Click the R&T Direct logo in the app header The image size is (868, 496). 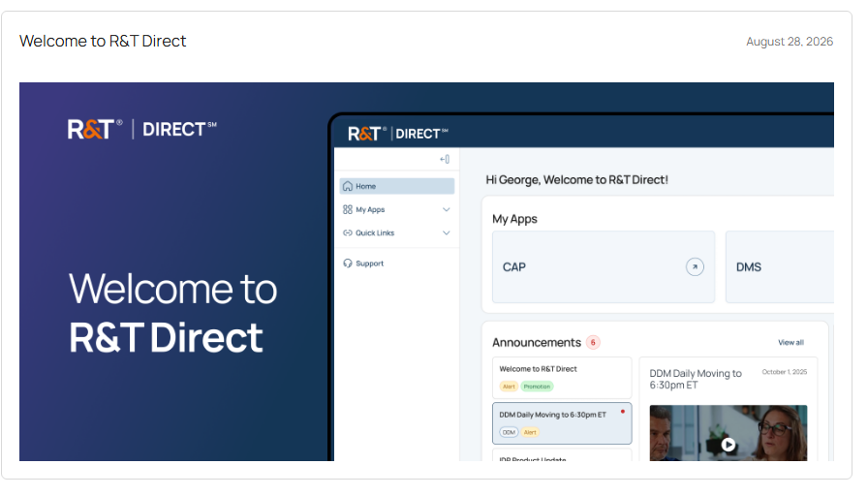point(397,134)
